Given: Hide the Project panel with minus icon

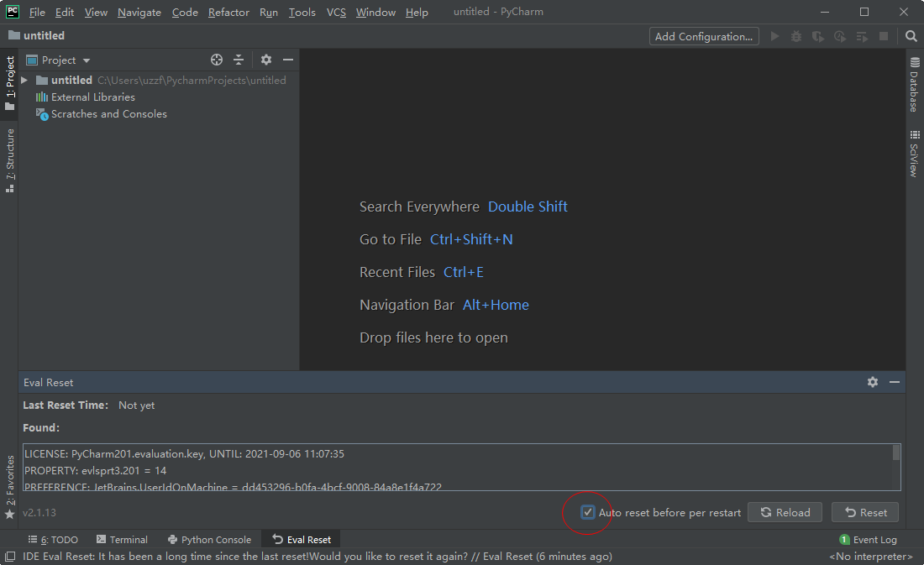Looking at the screenshot, I should pyautogui.click(x=288, y=60).
